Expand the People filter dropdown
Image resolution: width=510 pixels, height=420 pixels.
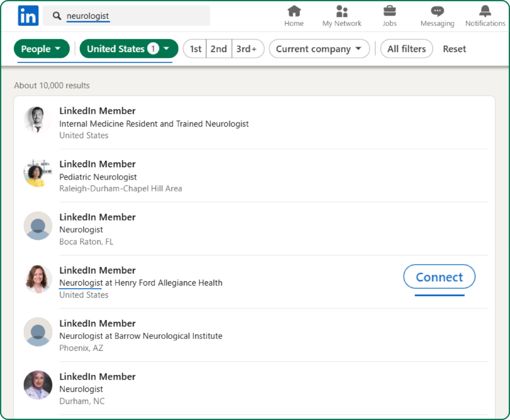click(42, 49)
